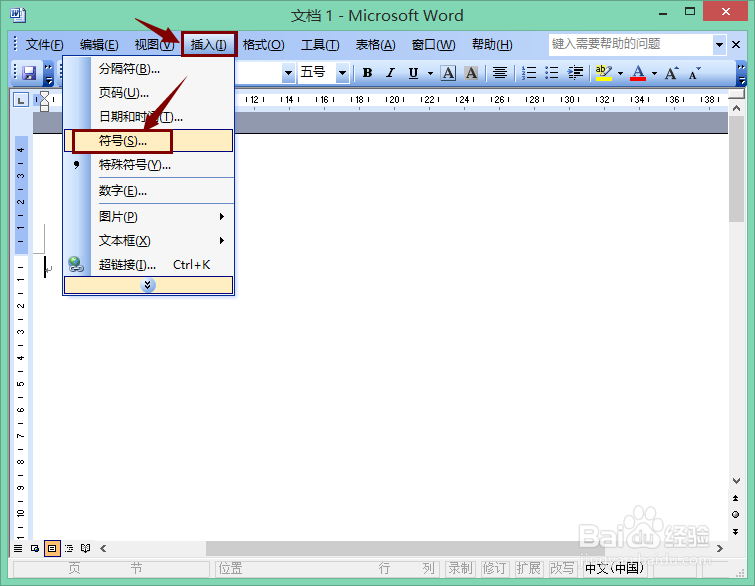Close the document with the menu bar X
Screen dimensions: 755x586
tap(736, 45)
